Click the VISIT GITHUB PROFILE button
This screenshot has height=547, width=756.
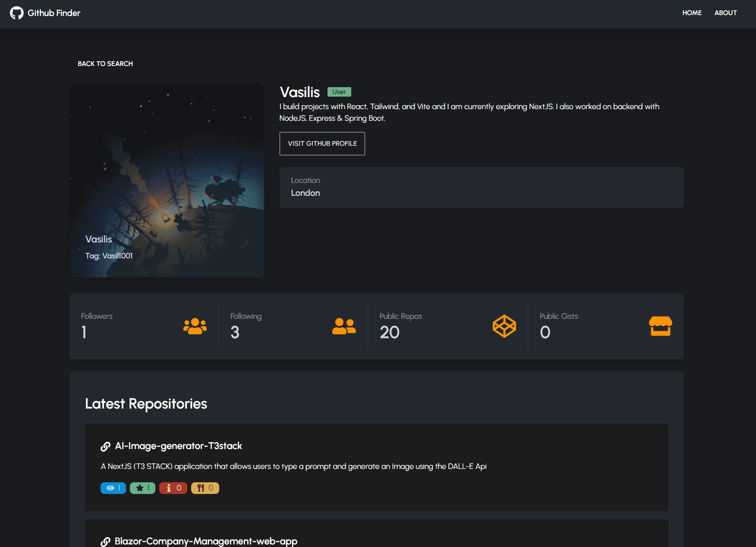click(x=322, y=143)
